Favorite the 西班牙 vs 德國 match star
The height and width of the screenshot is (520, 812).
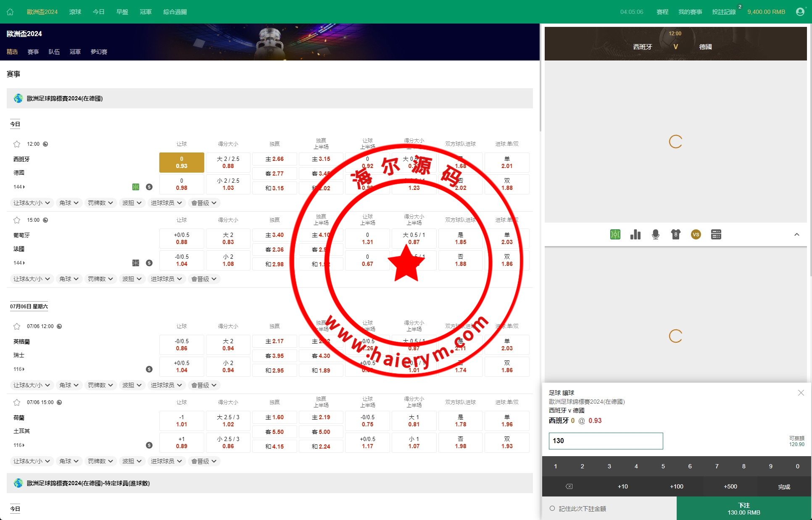coord(17,144)
